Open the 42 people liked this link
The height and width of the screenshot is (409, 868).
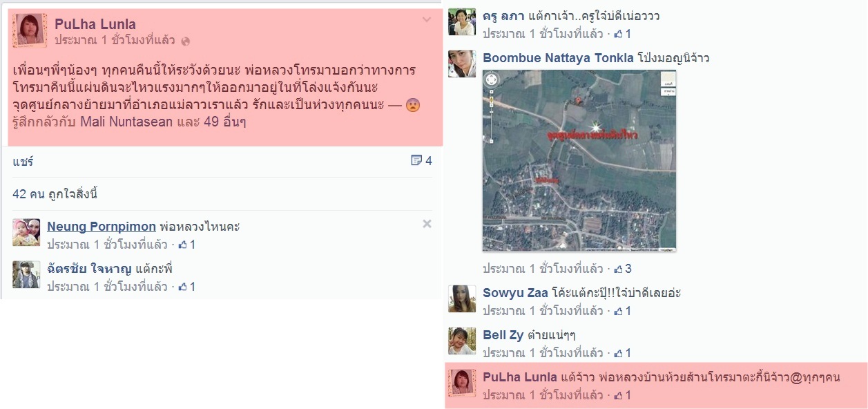tap(55, 194)
